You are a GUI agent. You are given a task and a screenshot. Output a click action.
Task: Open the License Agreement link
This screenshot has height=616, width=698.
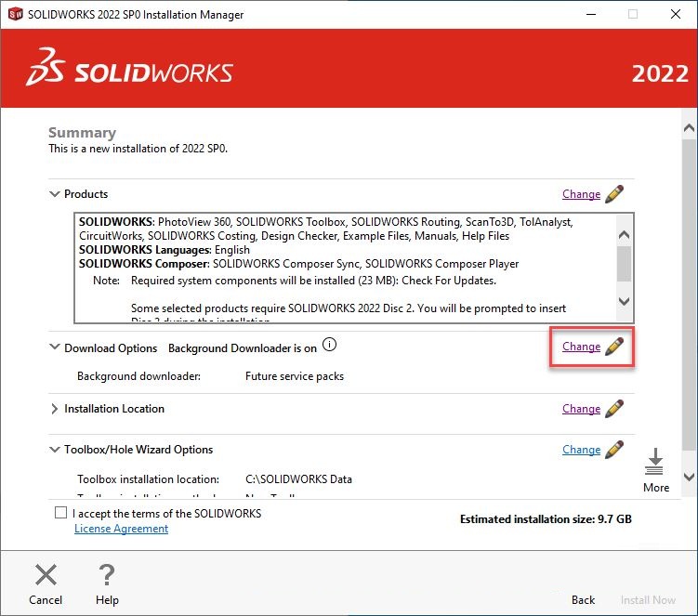pyautogui.click(x=121, y=529)
